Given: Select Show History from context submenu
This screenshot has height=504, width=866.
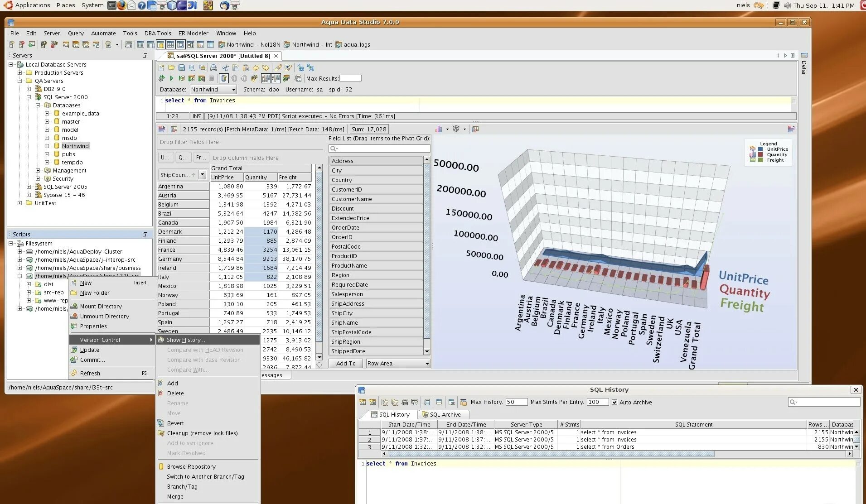Looking at the screenshot, I should coord(208,340).
